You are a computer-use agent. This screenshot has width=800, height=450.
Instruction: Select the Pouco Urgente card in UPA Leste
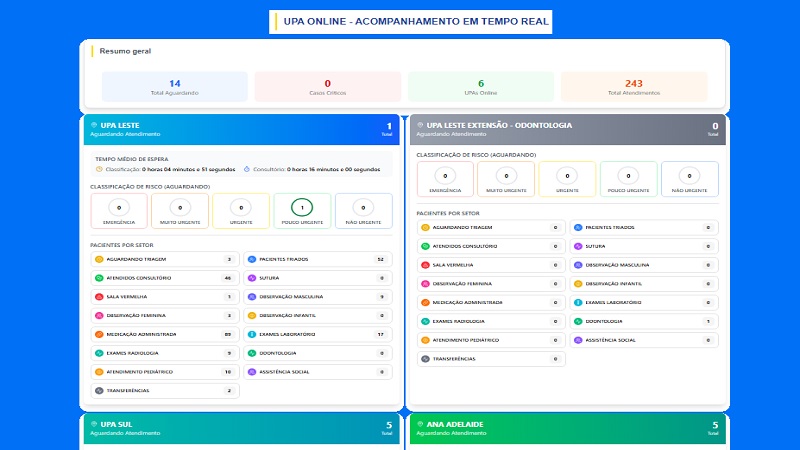pos(302,211)
